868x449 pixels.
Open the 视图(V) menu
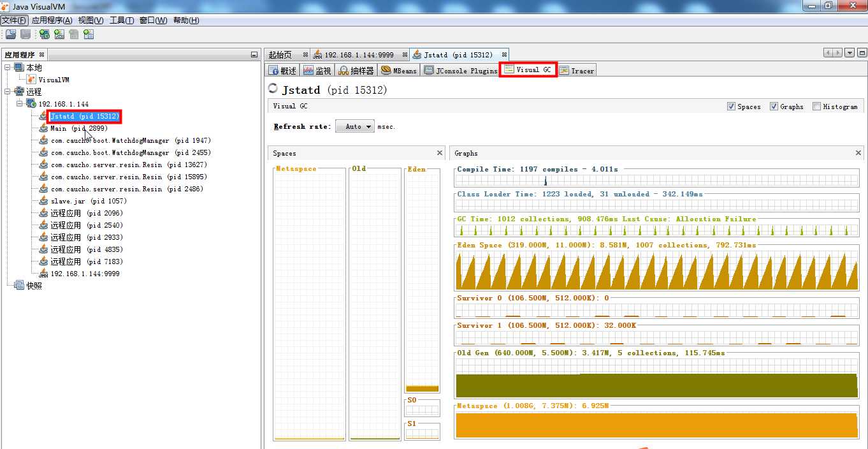pyautogui.click(x=91, y=20)
